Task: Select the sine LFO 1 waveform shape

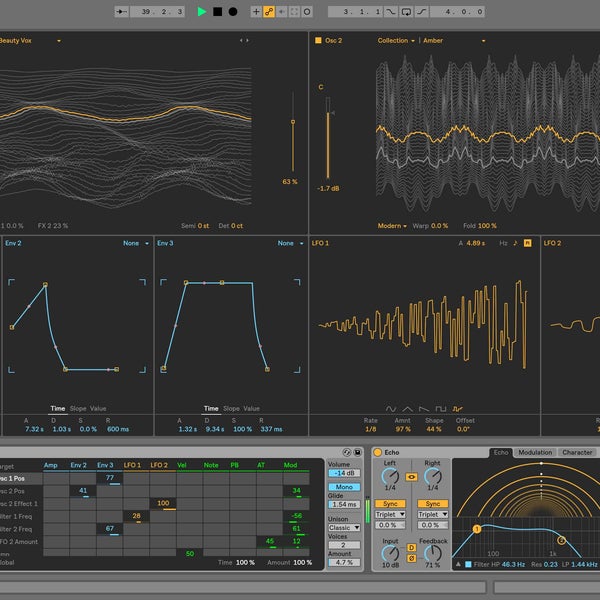Action: pyautogui.click(x=391, y=408)
